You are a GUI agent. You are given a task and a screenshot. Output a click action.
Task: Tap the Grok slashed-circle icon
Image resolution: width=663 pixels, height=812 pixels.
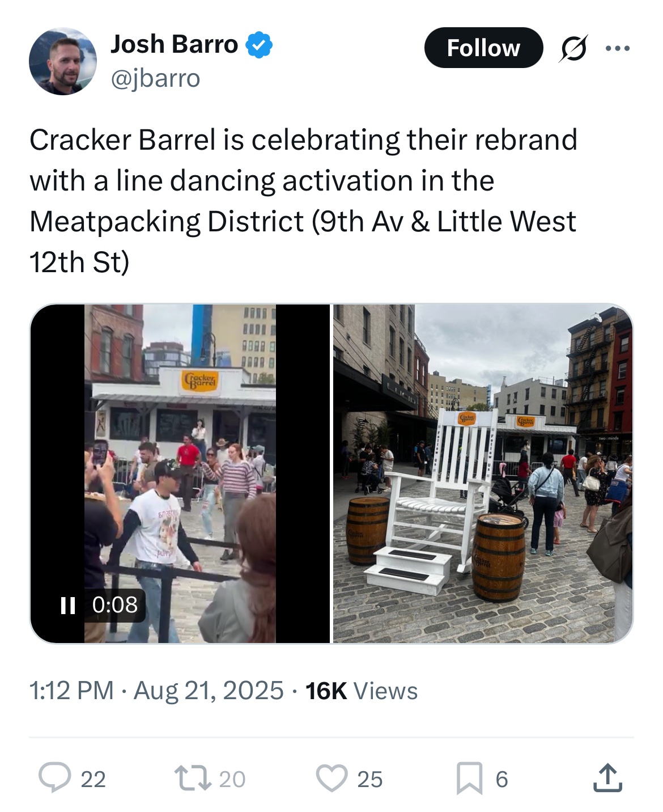pyautogui.click(x=573, y=48)
